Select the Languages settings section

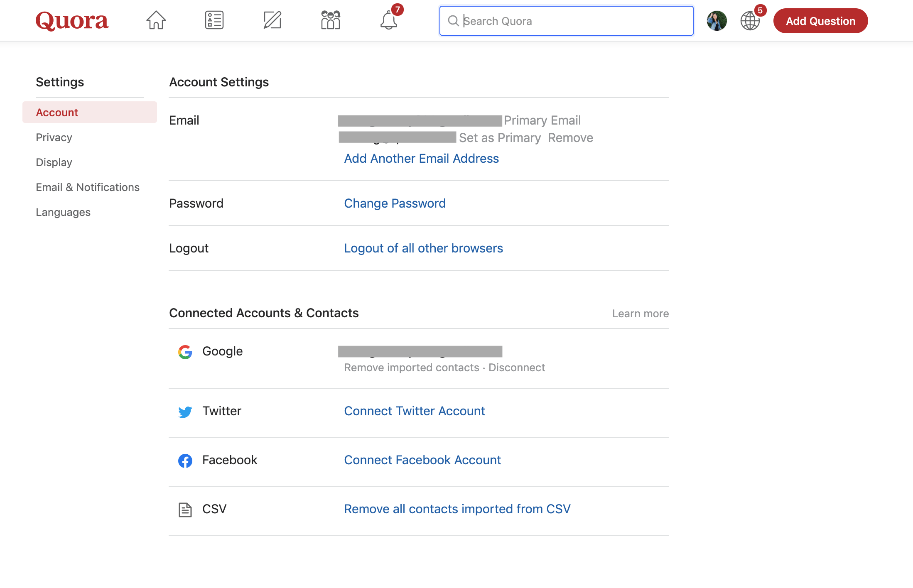[63, 212]
